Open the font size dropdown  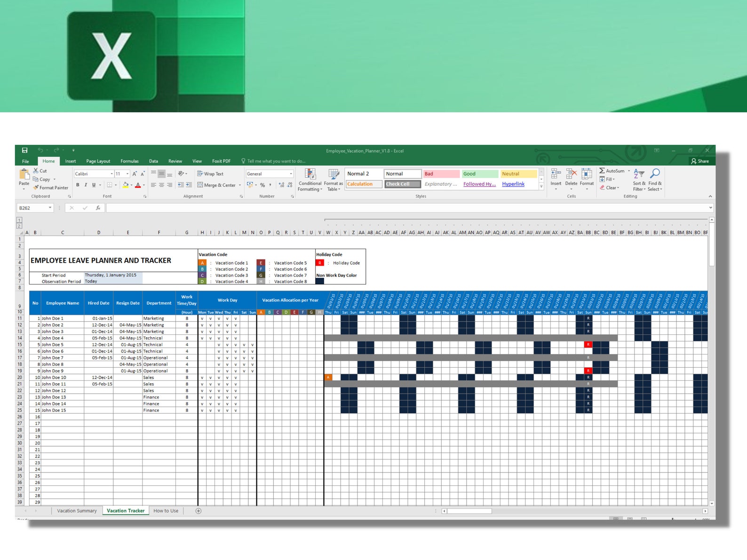pos(127,174)
